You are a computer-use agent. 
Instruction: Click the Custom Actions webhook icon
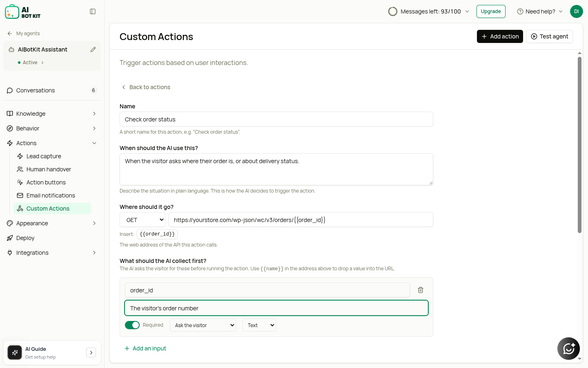(20, 209)
